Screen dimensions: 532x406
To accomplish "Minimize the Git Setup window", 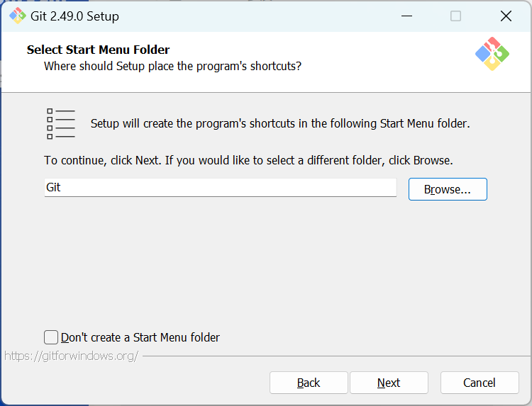I will coord(406,16).
